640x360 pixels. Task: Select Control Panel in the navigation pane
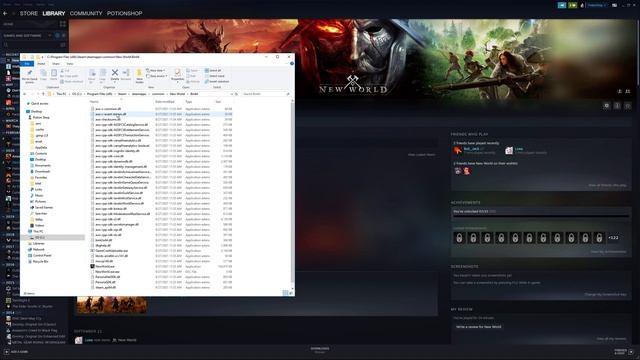tap(42, 256)
